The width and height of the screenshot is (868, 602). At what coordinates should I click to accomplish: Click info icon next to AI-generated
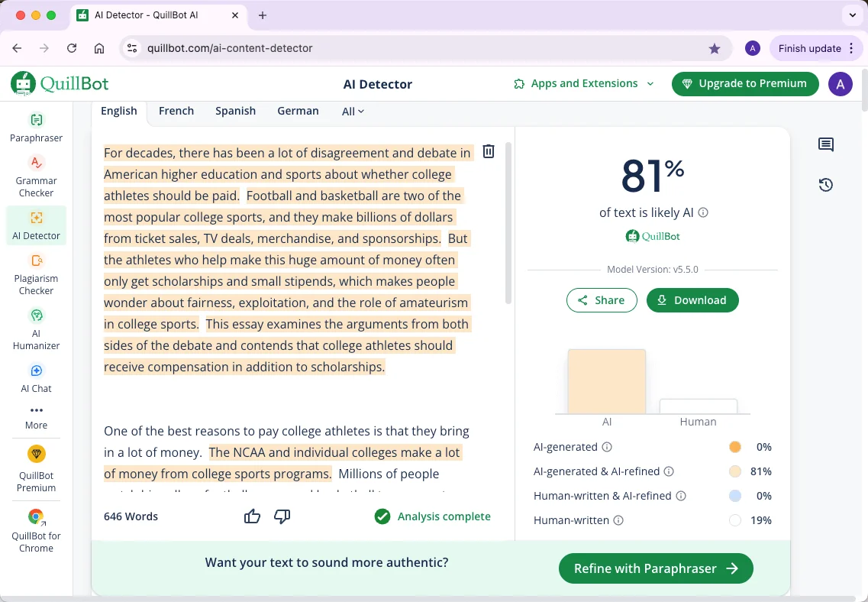(607, 447)
